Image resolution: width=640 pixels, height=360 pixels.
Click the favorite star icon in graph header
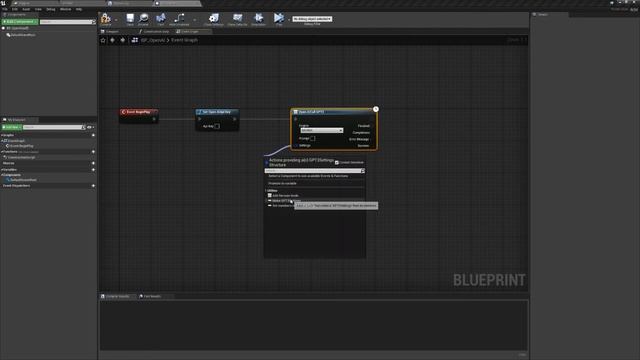(103, 40)
